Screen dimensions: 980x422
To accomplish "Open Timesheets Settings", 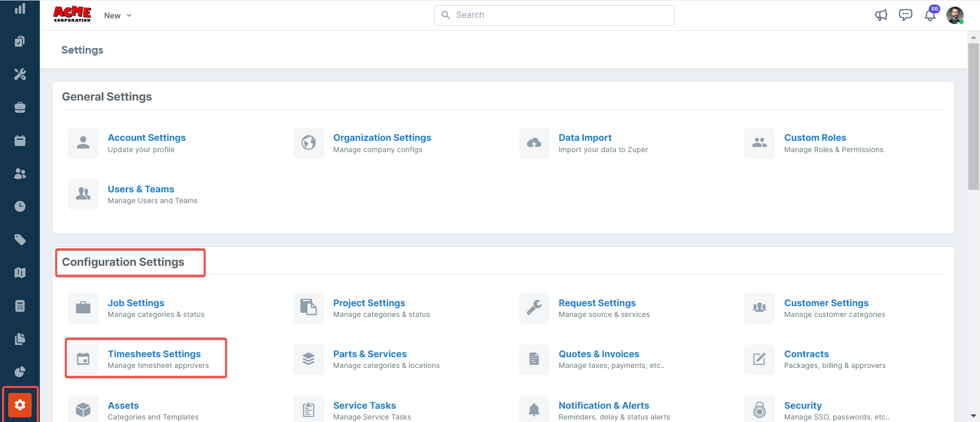I will 154,354.
